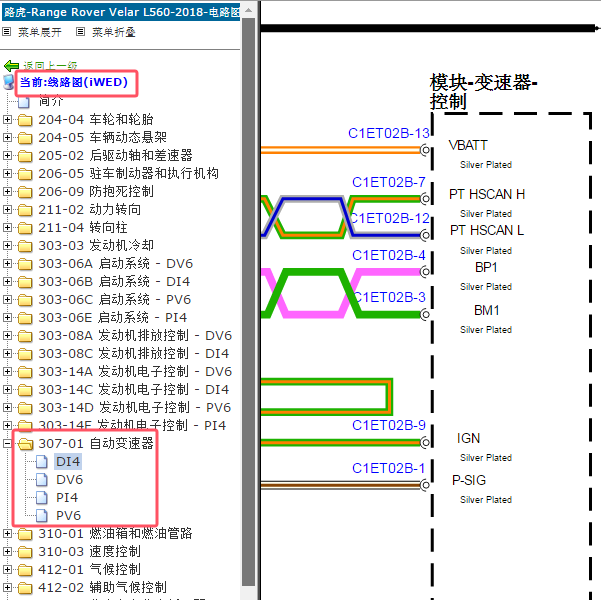Select the 303-08A 发动机排放控制 - DV6 entry
Viewport: 601px width, 600px height.
pyautogui.click(x=135, y=336)
